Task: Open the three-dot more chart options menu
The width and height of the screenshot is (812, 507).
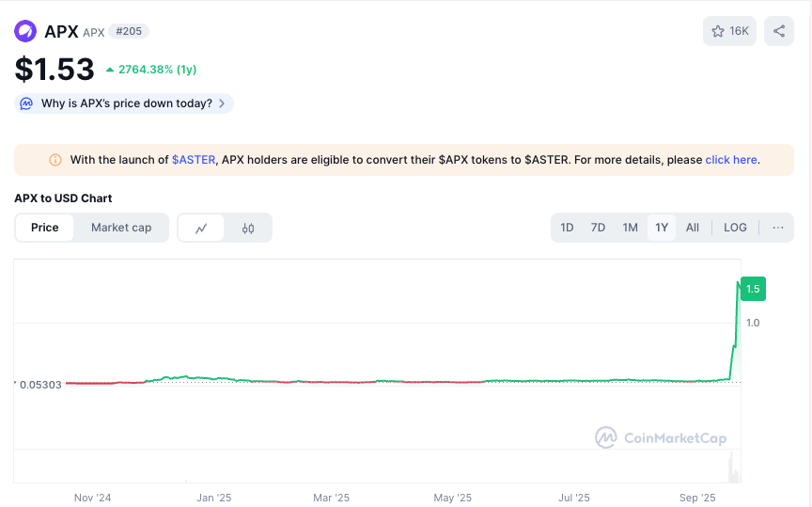Action: coord(777,228)
